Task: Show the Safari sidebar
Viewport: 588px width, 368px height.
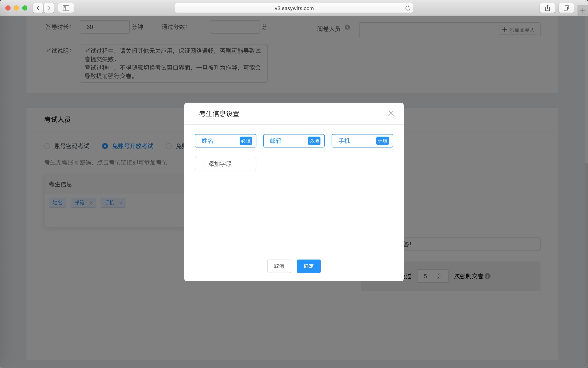Action: tap(66, 8)
